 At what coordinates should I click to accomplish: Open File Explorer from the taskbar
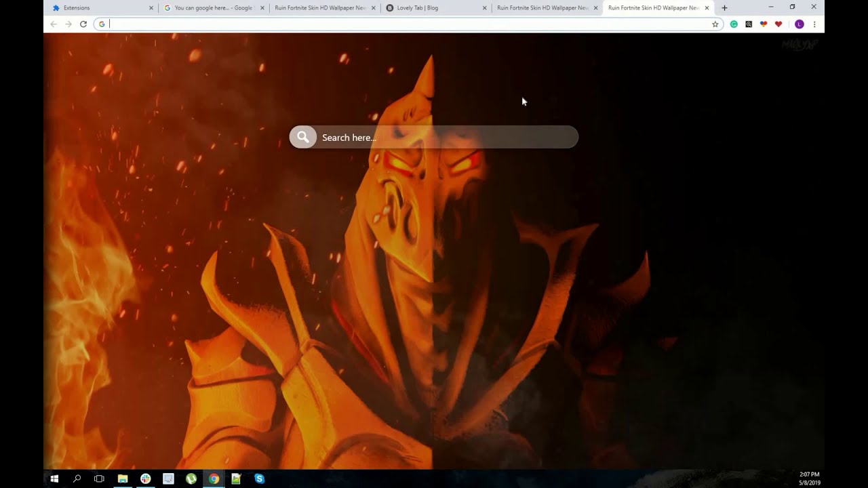coord(123,479)
